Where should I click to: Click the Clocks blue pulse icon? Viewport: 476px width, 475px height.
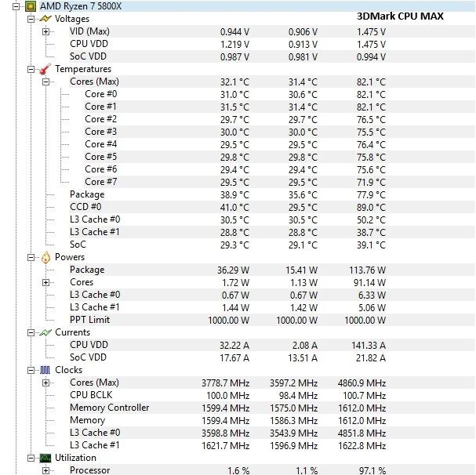[45, 370]
